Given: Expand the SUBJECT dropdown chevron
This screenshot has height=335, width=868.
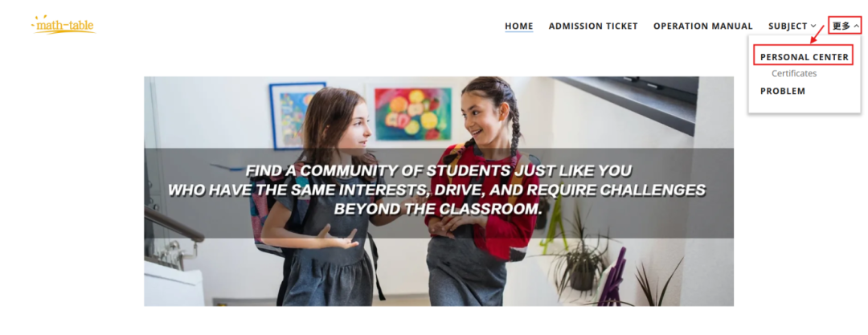Looking at the screenshot, I should point(813,26).
